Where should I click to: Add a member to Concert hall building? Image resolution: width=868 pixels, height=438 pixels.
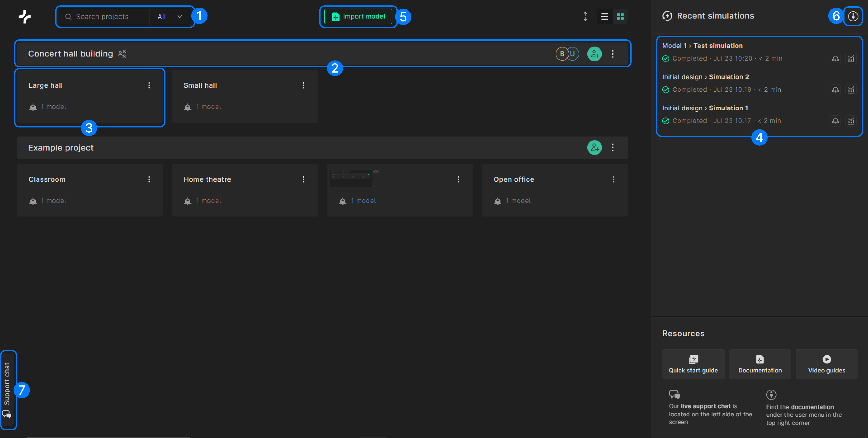point(594,54)
